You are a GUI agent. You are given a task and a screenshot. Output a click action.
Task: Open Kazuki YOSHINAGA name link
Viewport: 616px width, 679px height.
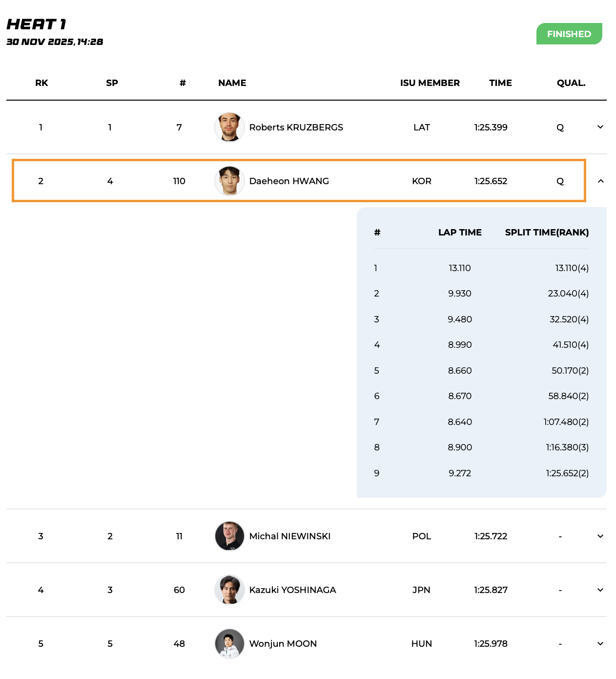292,590
